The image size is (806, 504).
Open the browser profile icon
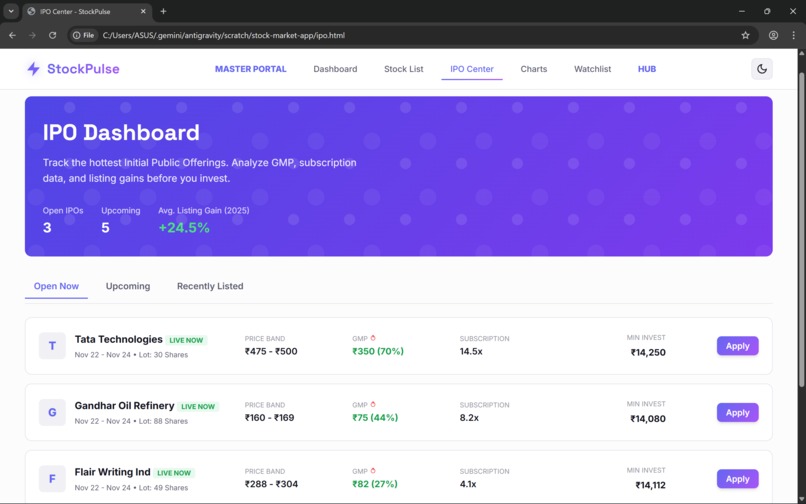coord(773,35)
